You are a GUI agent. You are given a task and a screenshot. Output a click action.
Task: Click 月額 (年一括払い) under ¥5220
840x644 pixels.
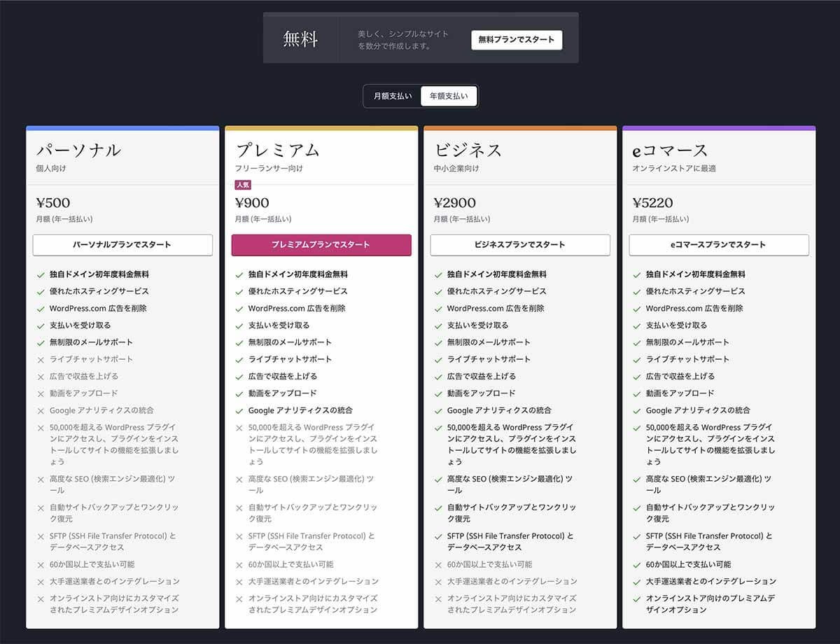click(x=661, y=219)
